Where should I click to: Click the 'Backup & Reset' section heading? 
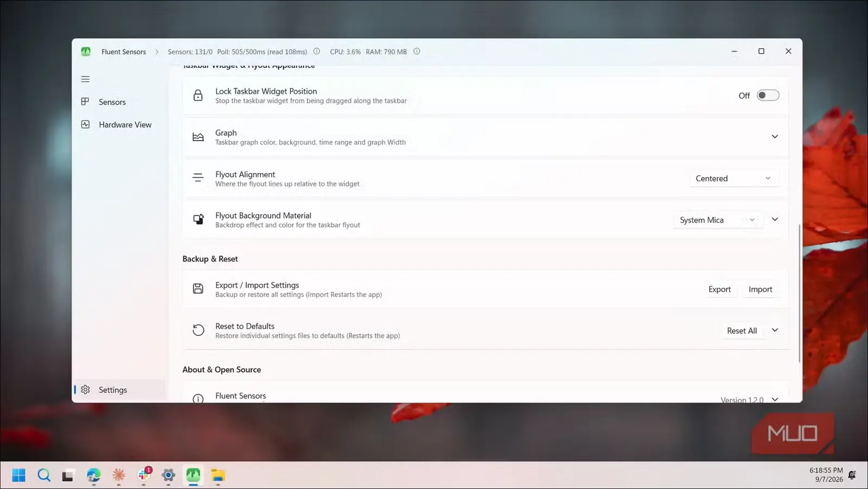tap(210, 259)
